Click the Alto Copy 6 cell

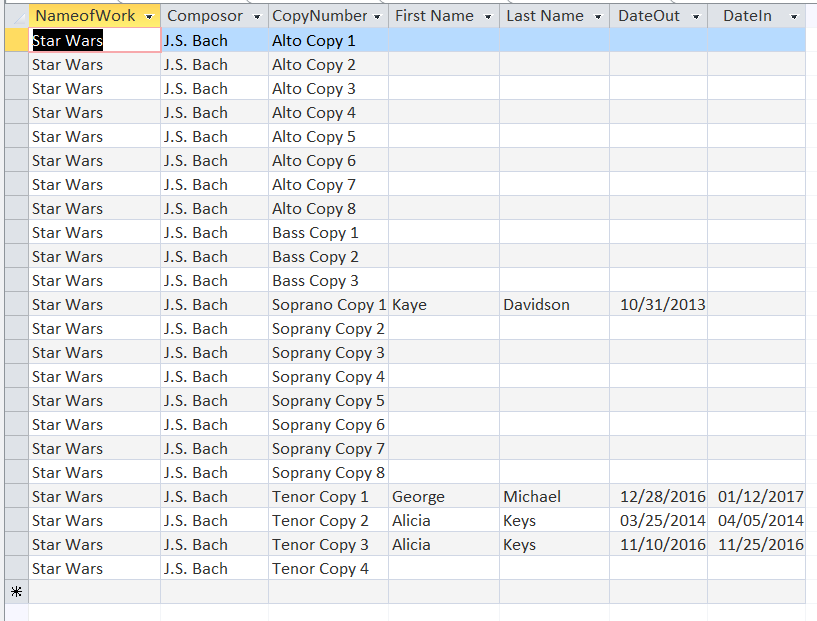click(328, 160)
